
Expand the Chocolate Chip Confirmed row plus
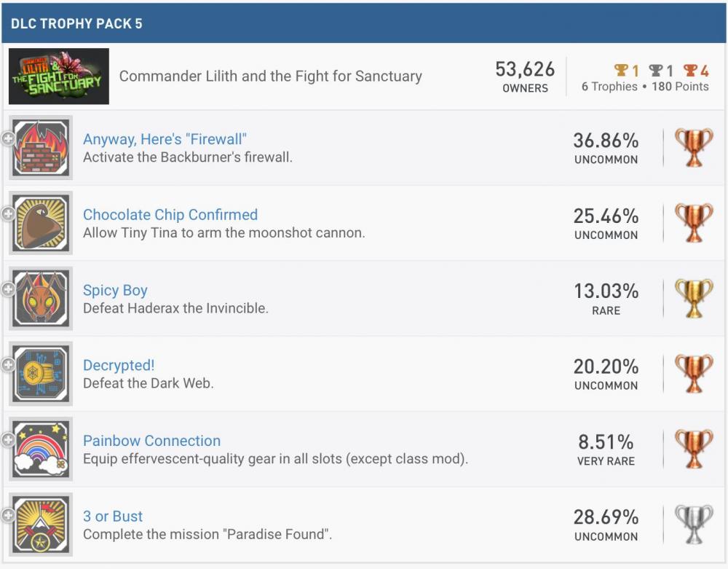8,213
